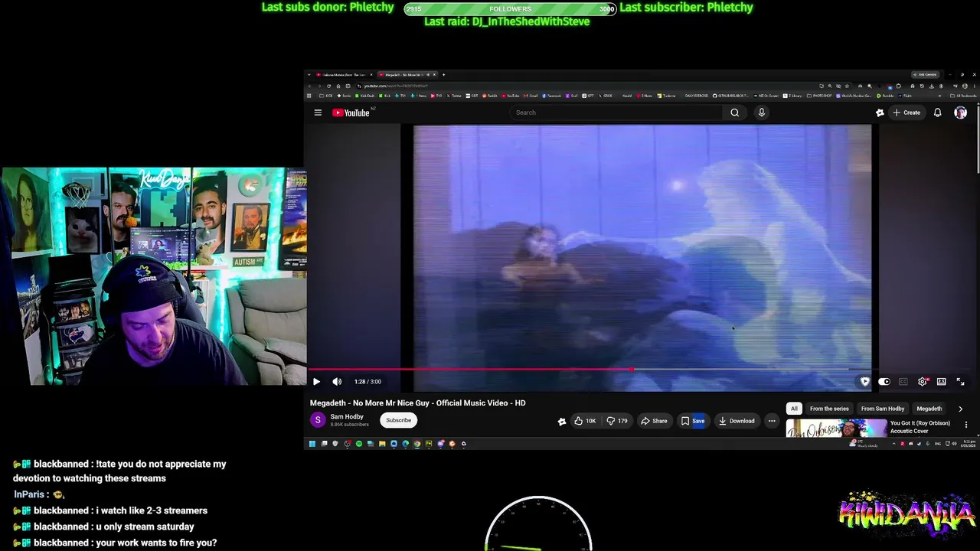Switch to the first browser tab
Image resolution: width=980 pixels, height=551 pixels.
click(343, 75)
